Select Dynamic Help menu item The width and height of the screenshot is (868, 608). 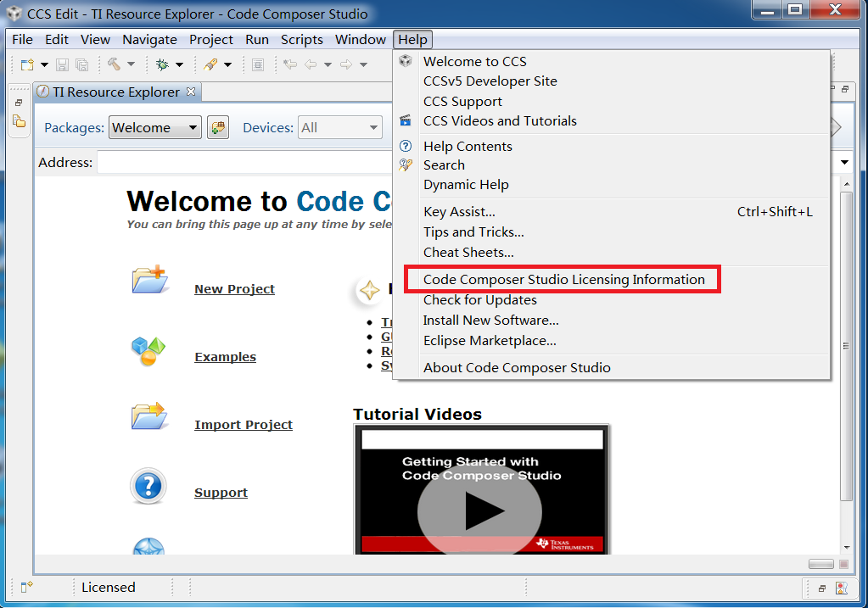pos(612,185)
